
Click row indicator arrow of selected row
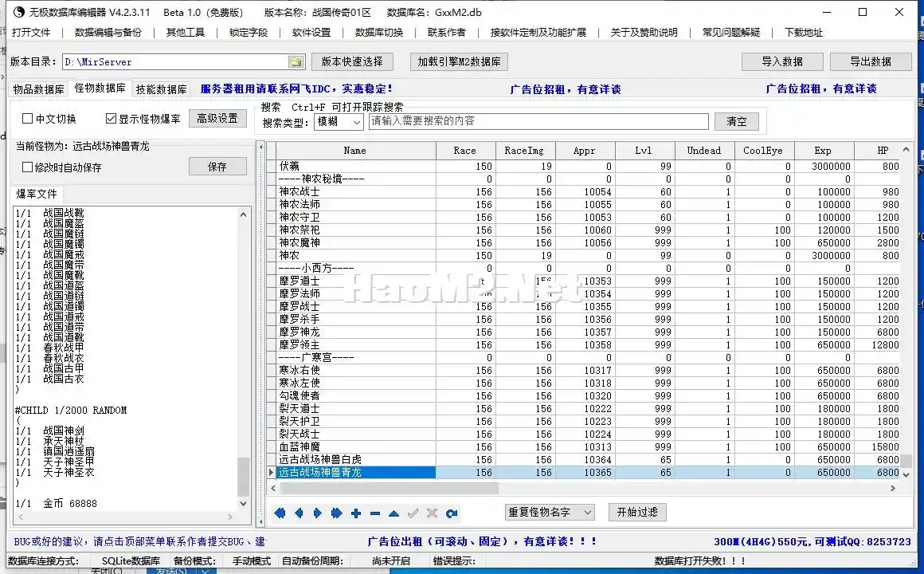[271, 473]
